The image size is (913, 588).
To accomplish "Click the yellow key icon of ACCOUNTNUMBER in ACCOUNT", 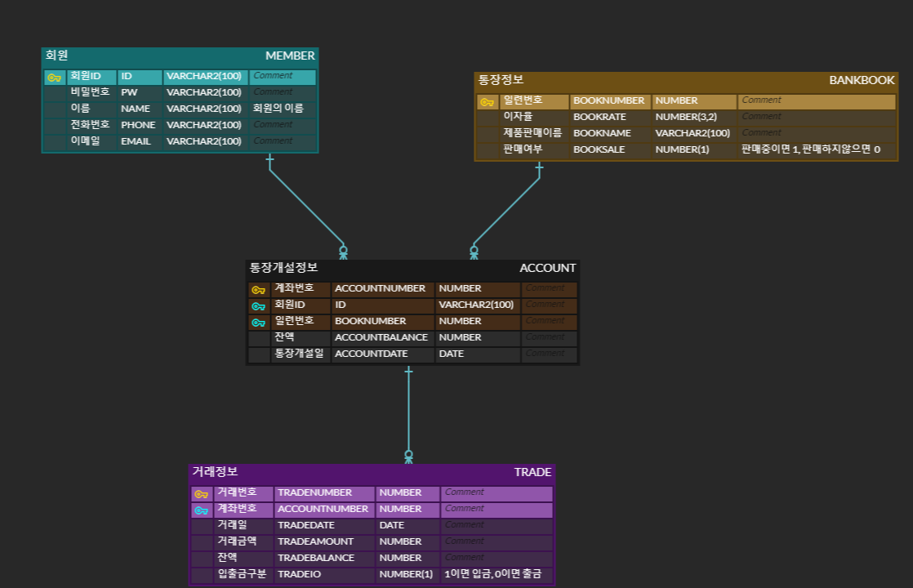I will click(x=259, y=290).
